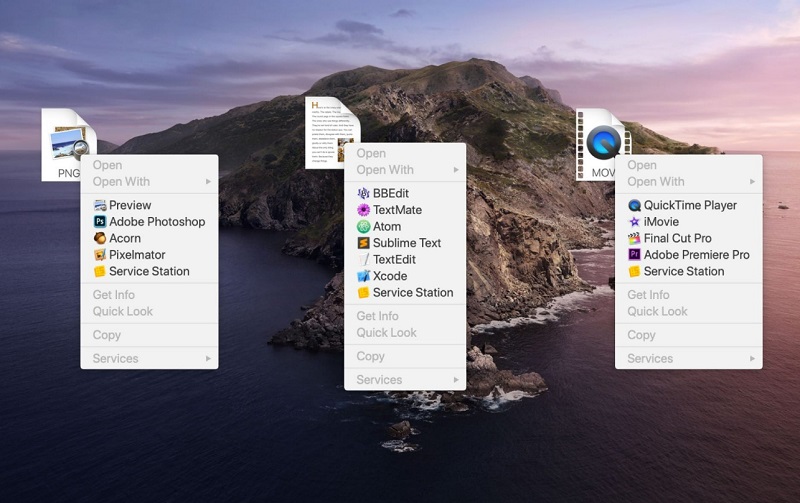Click the BBEdit icon in menu
This screenshot has height=503, width=800.
pyautogui.click(x=364, y=193)
